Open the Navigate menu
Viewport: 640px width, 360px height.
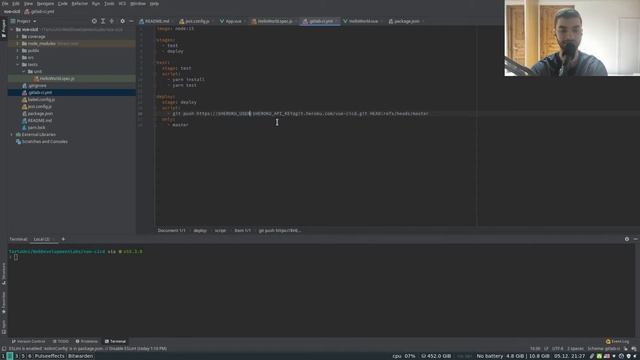pyautogui.click(x=45, y=3)
